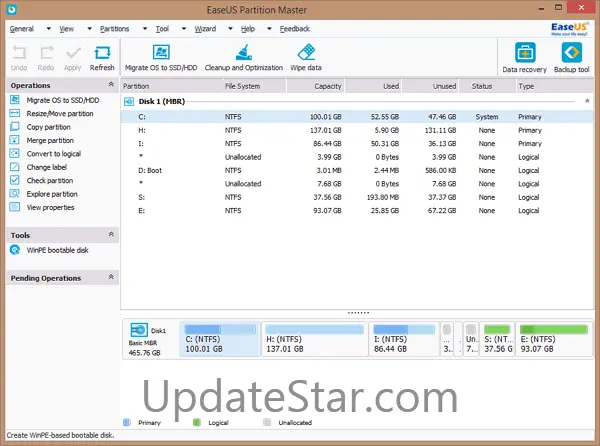
Task: Click the Undo toolbar icon
Action: [19, 52]
